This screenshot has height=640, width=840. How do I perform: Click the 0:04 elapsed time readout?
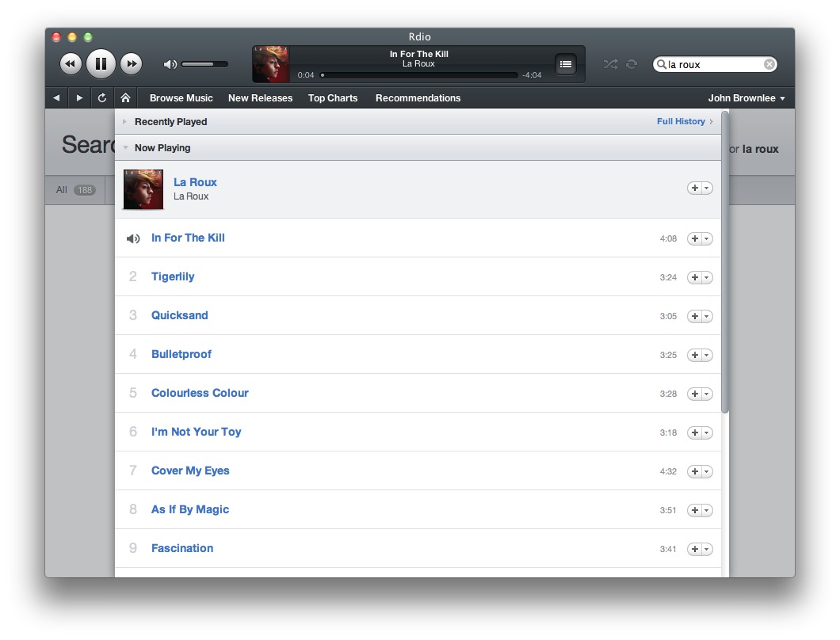[x=306, y=75]
